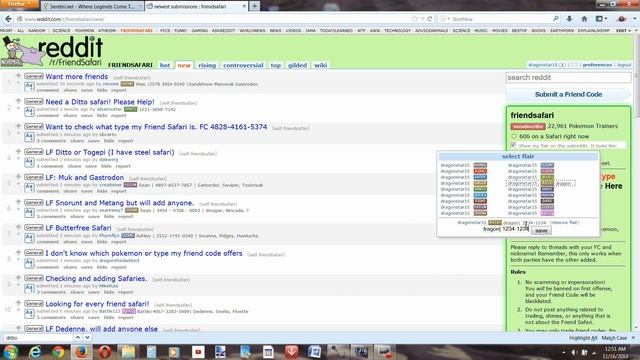The image size is (640, 360).
Task: Open the Firefox menu button
Action: pos(19,4)
